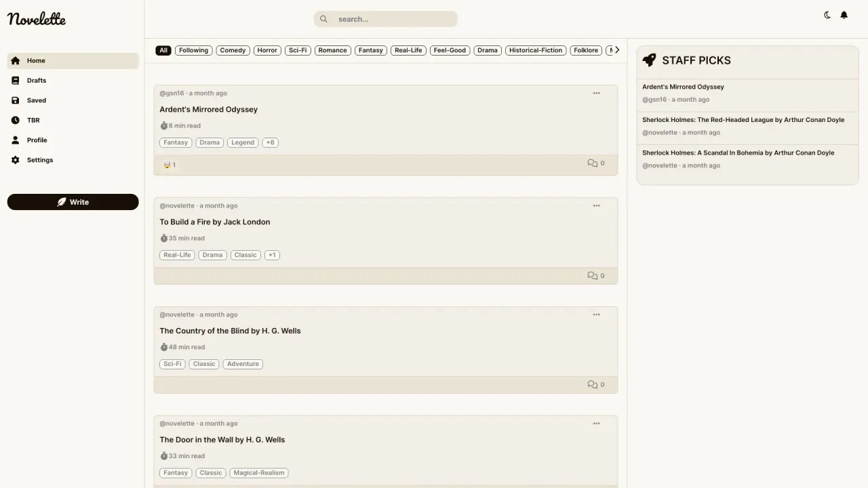The image size is (868, 488).
Task: Filter stories by Romance
Action: (x=332, y=50)
